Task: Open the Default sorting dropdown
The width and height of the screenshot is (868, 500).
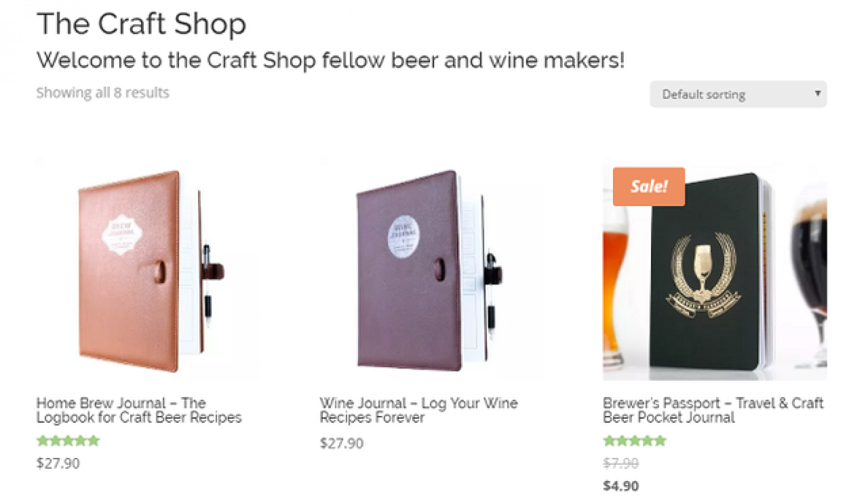Action: coord(737,94)
